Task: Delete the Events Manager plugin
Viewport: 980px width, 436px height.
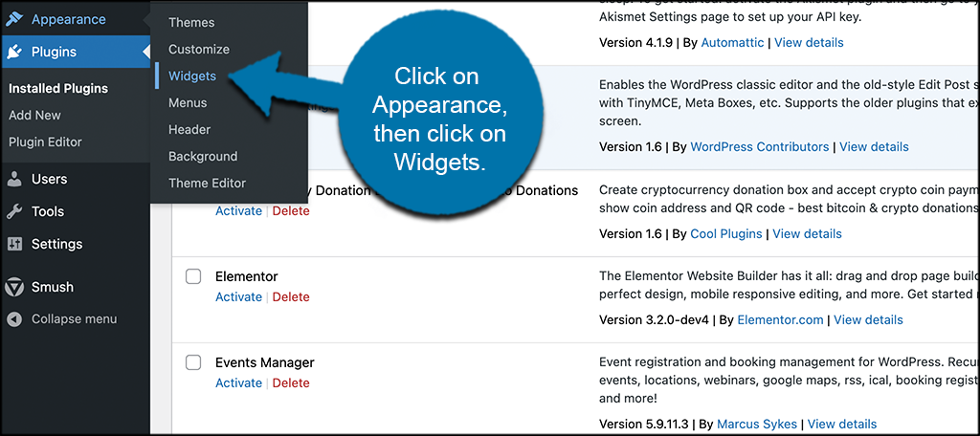Action: tap(291, 383)
